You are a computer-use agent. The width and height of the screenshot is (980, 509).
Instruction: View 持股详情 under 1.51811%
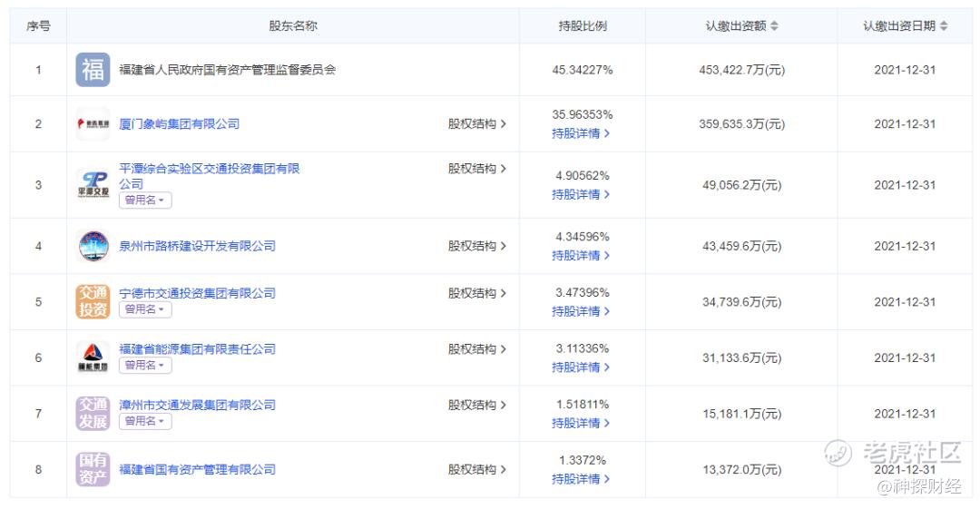click(581, 423)
